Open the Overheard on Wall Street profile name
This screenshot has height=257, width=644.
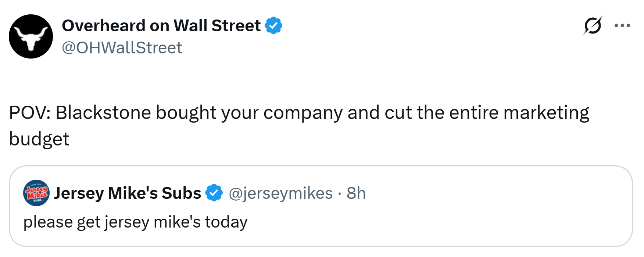coord(161,26)
